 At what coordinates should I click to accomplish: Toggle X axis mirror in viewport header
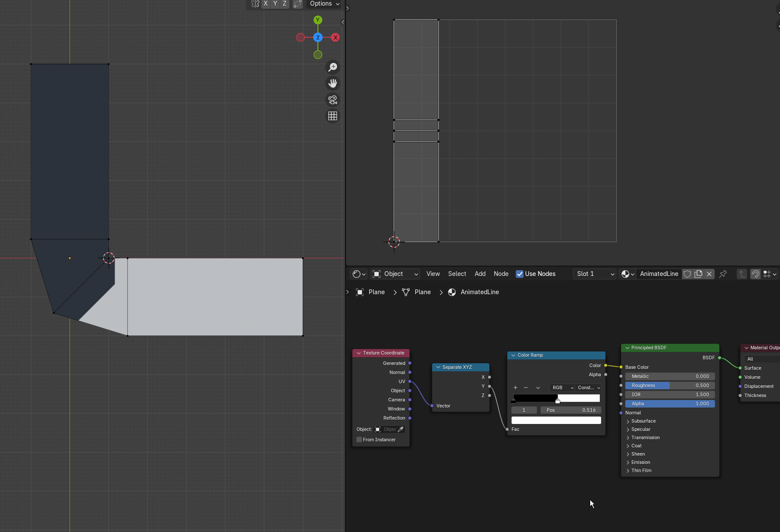coord(266,4)
